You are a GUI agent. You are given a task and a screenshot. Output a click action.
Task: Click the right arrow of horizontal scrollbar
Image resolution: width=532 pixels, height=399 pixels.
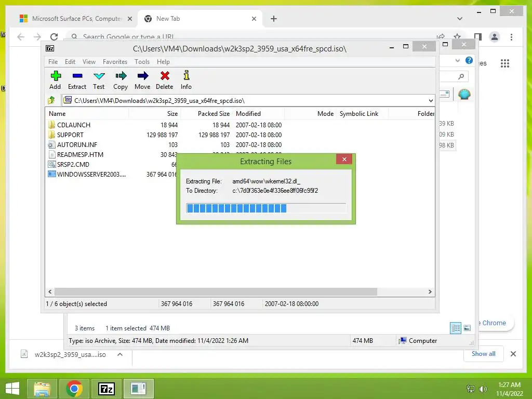pos(430,292)
